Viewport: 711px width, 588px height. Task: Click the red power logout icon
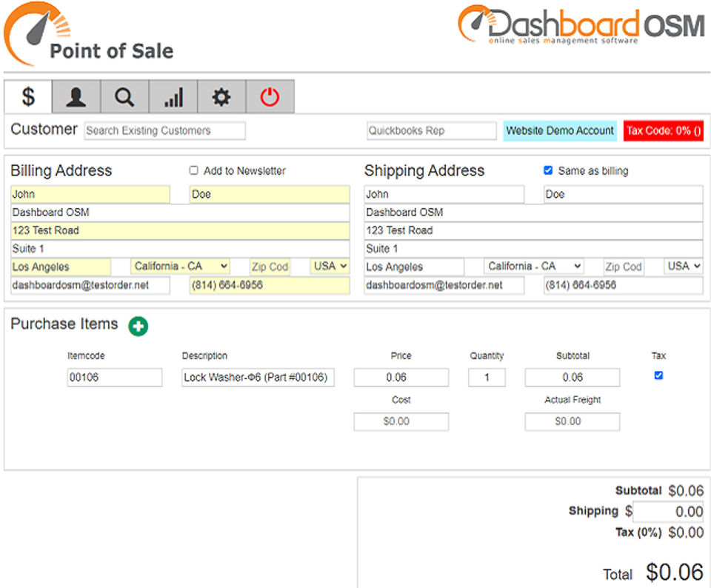[x=270, y=96]
